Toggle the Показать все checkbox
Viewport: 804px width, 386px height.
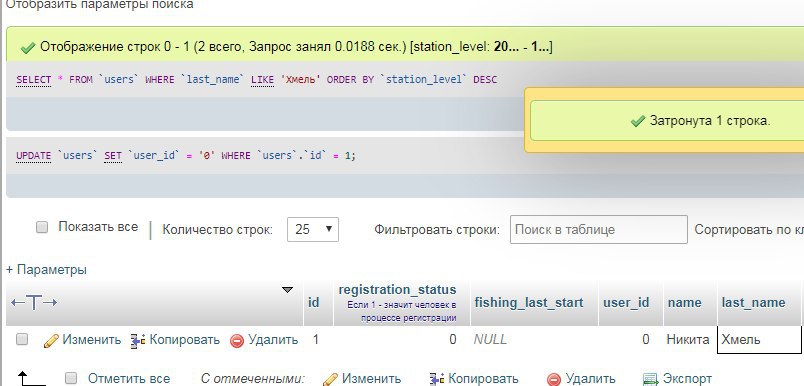42,227
